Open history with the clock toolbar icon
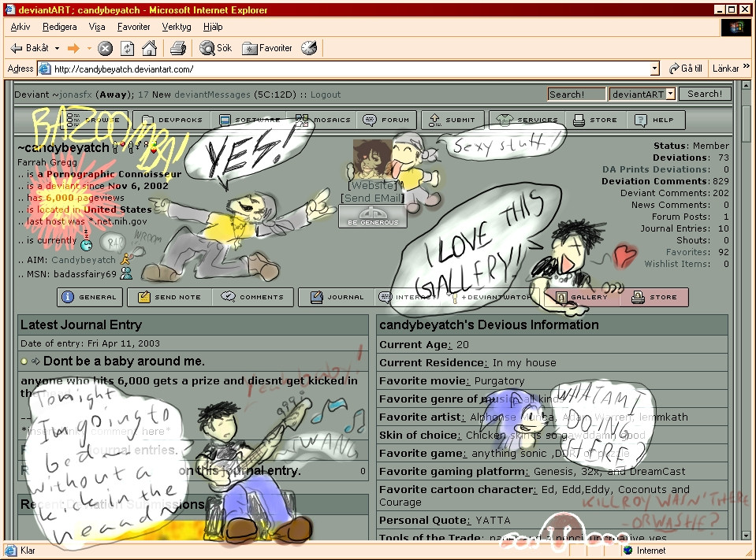 click(309, 48)
